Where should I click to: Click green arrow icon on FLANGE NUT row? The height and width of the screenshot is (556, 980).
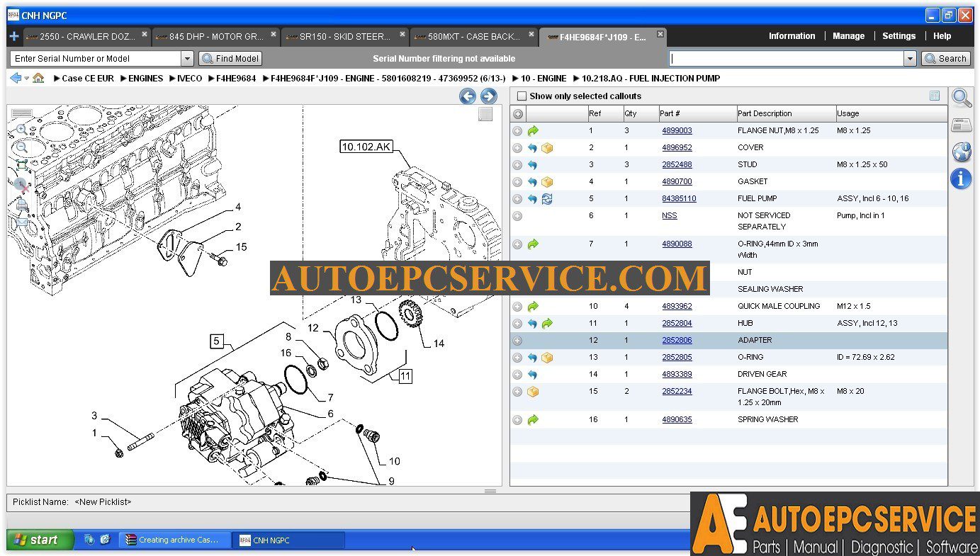coord(533,130)
